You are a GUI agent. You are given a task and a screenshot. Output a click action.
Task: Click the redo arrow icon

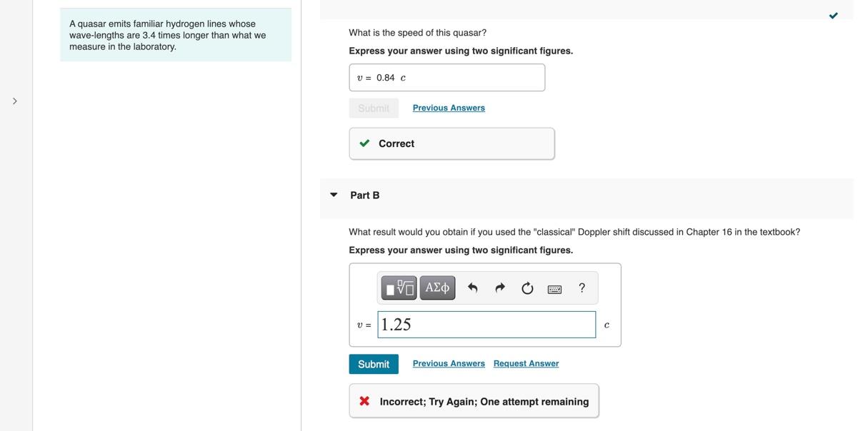(500, 288)
